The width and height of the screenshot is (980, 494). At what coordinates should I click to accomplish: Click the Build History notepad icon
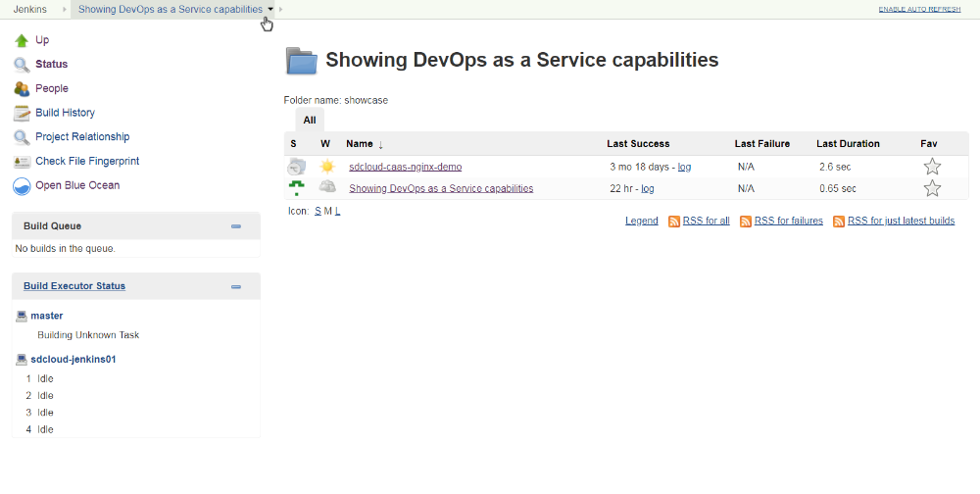(x=22, y=113)
